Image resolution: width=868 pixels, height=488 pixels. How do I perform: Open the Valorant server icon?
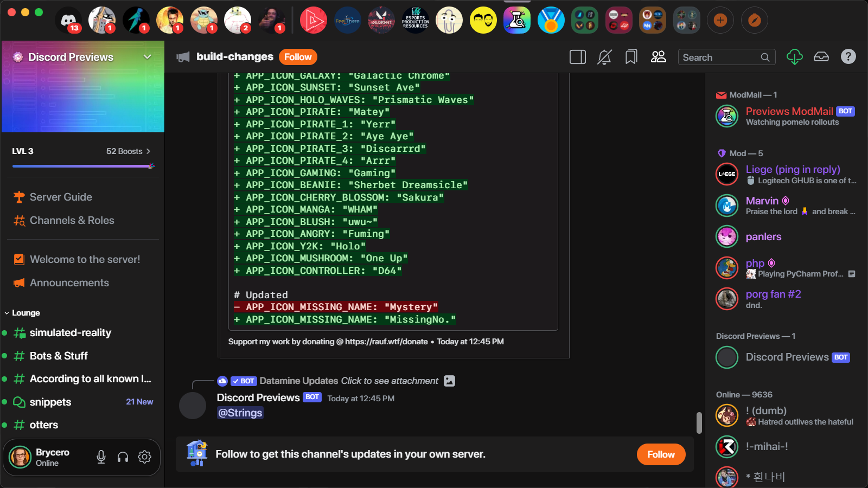coord(381,21)
